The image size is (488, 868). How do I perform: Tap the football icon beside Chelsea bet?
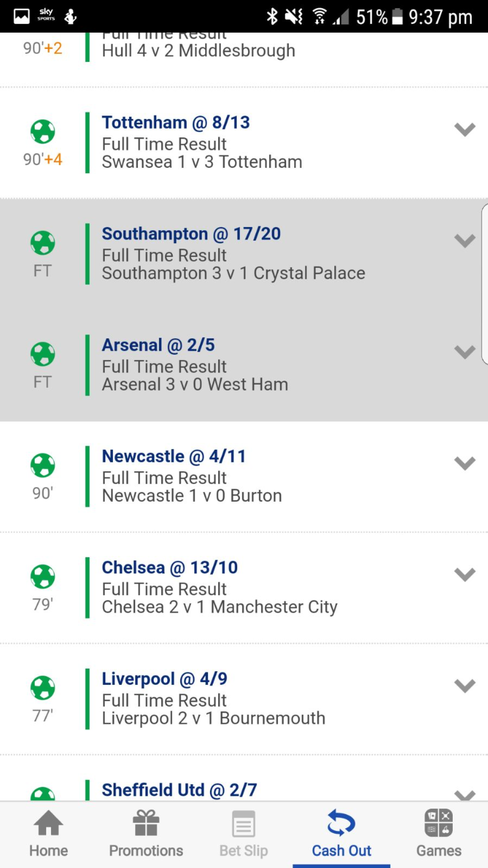42,576
